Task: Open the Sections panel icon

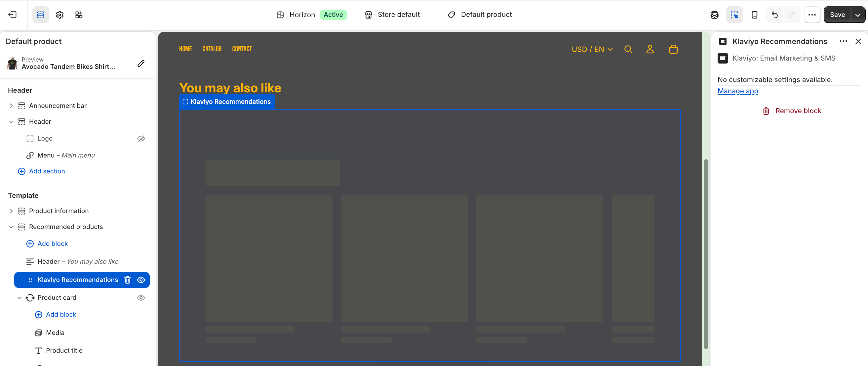Action: point(40,15)
